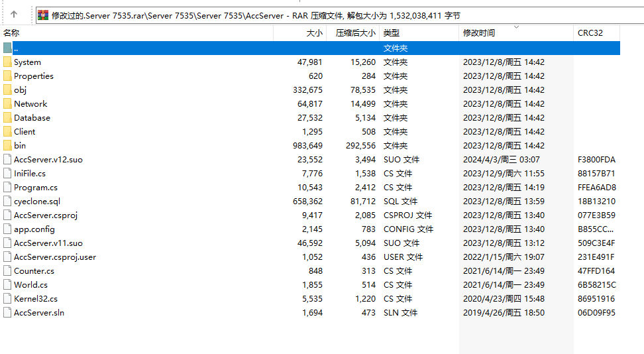
Task: Select the Network folder icon
Action: click(7, 104)
